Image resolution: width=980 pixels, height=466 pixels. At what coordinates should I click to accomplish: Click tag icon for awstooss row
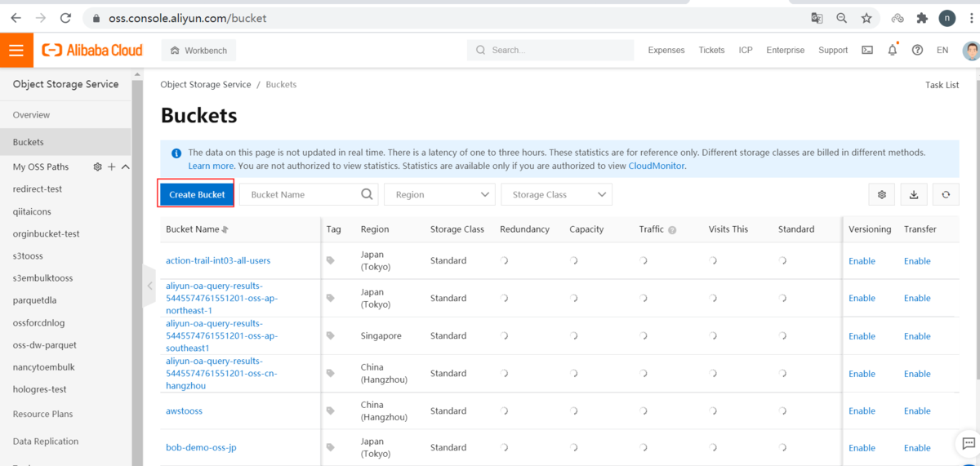pos(331,411)
